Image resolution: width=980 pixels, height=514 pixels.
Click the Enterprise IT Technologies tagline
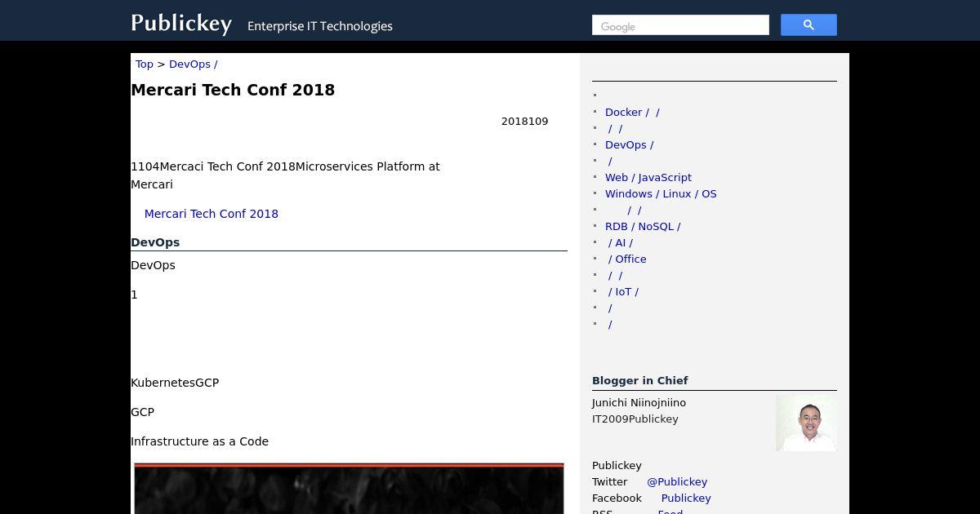point(320,26)
